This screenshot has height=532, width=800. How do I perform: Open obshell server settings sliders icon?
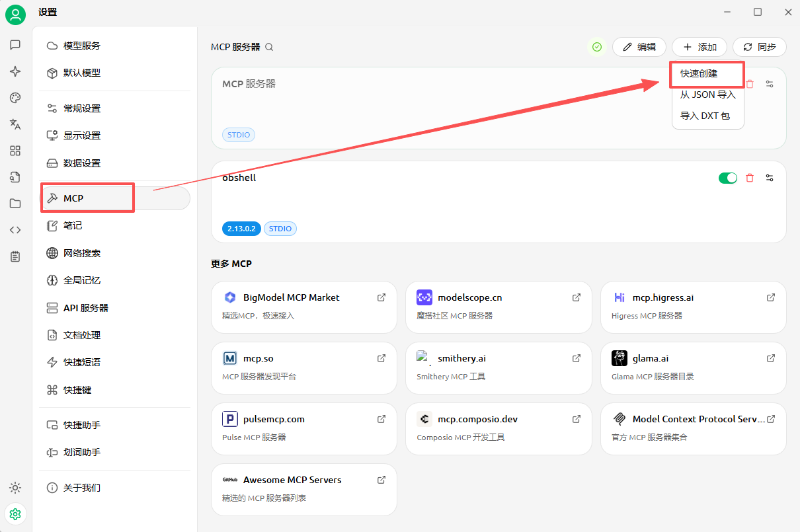770,178
